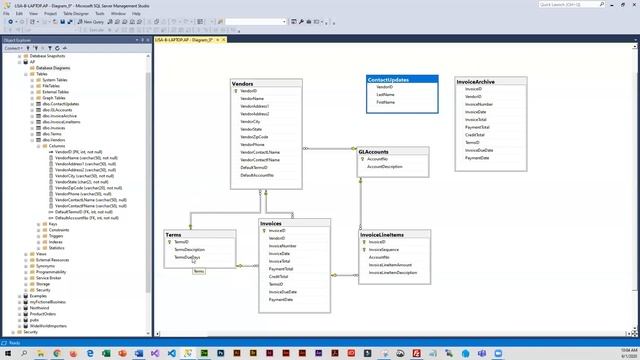Select dbo.InvoiceLineItems in the tree
Viewport: 640px width, 360px height.
click(x=61, y=122)
